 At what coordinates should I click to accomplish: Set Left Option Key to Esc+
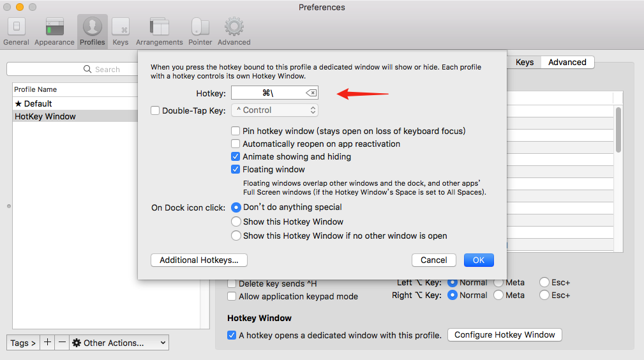pos(544,282)
